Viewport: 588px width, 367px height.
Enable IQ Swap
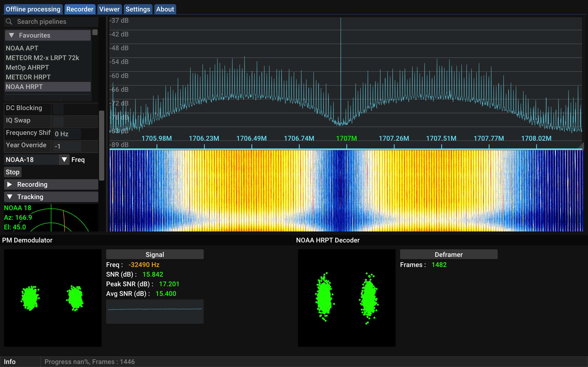[x=58, y=121]
